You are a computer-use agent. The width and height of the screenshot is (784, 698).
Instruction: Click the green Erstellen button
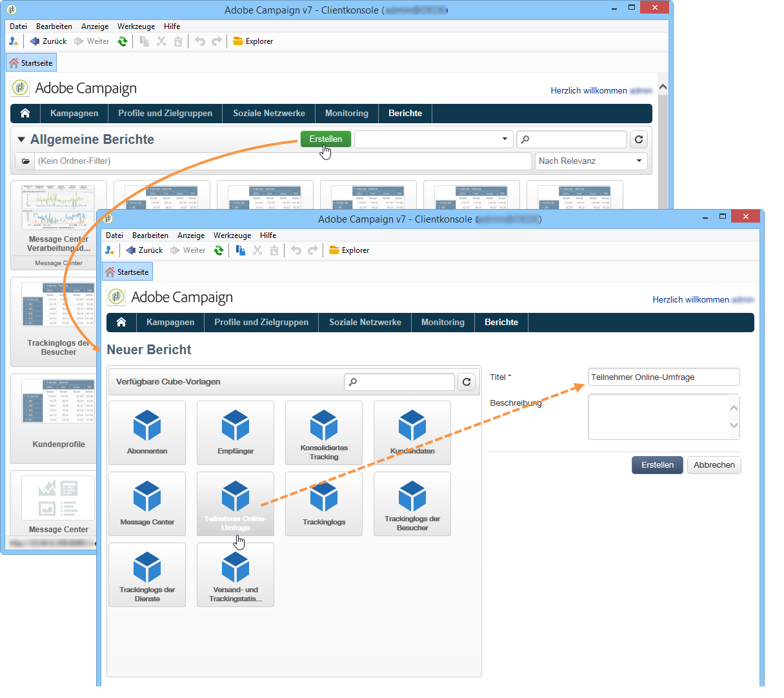326,139
